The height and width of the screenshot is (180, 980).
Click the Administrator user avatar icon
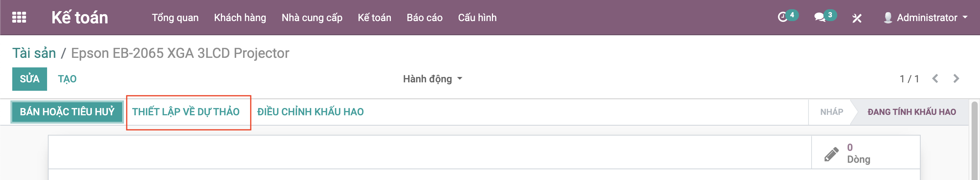tap(888, 18)
